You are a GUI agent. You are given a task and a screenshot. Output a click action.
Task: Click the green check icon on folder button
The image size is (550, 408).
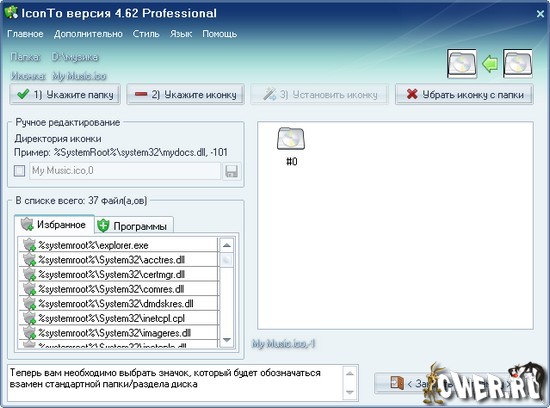click(23, 94)
